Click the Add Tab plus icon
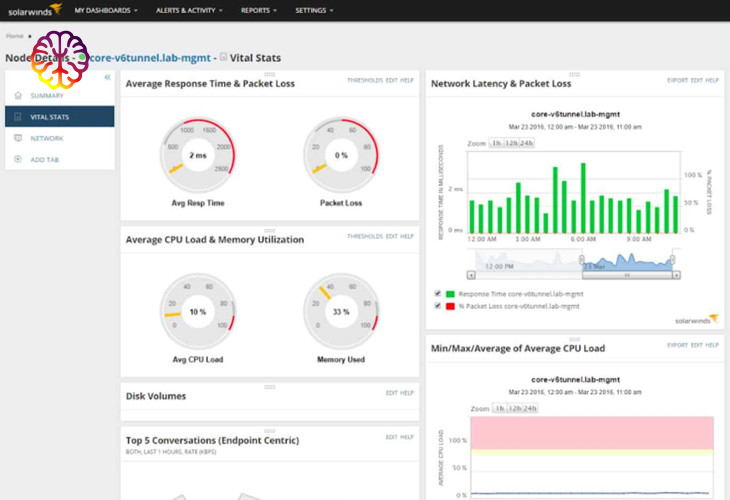Screen dimensions: 730x500 coord(18,159)
